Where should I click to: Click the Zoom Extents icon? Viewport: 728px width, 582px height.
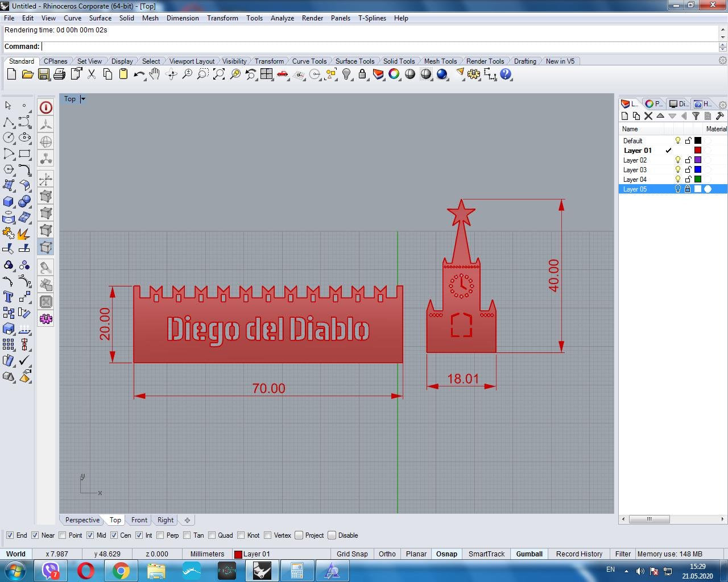point(218,74)
